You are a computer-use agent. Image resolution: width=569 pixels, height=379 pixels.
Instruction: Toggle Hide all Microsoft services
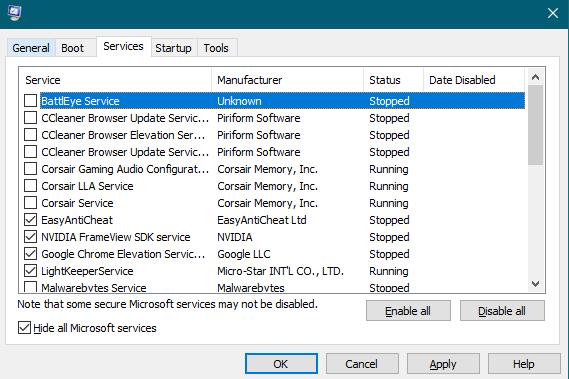24,328
